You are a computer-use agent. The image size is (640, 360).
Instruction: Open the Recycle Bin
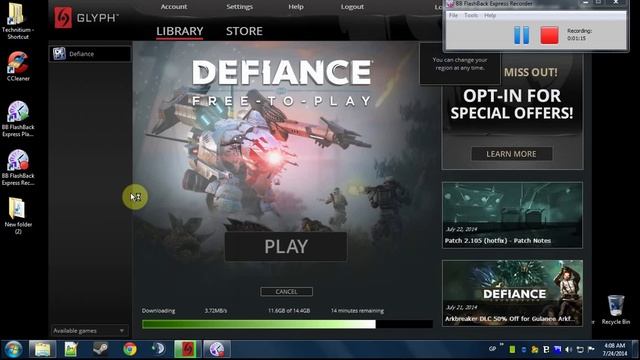616,310
